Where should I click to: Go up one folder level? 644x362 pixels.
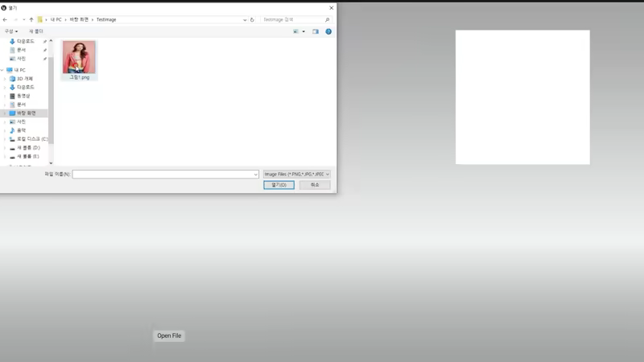point(31,19)
